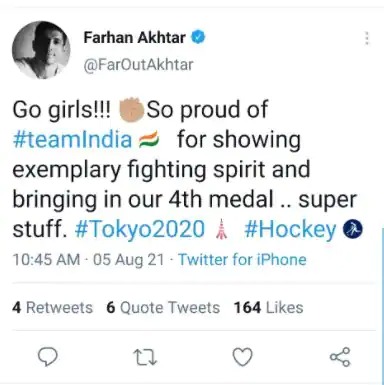Click the Tokyo tower emoji icon
Image resolution: width=384 pixels, height=385 pixels.
(222, 229)
